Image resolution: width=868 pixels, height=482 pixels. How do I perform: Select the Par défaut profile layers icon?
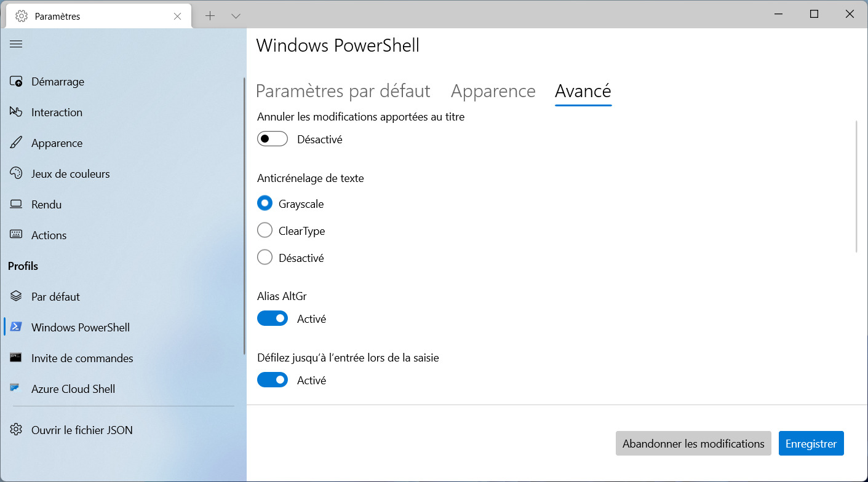click(x=17, y=297)
